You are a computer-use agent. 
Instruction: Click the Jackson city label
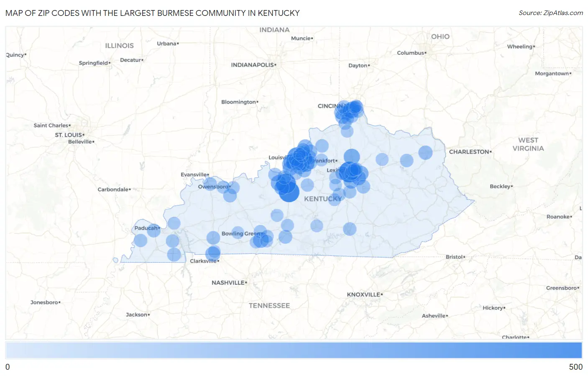pyautogui.click(x=136, y=315)
